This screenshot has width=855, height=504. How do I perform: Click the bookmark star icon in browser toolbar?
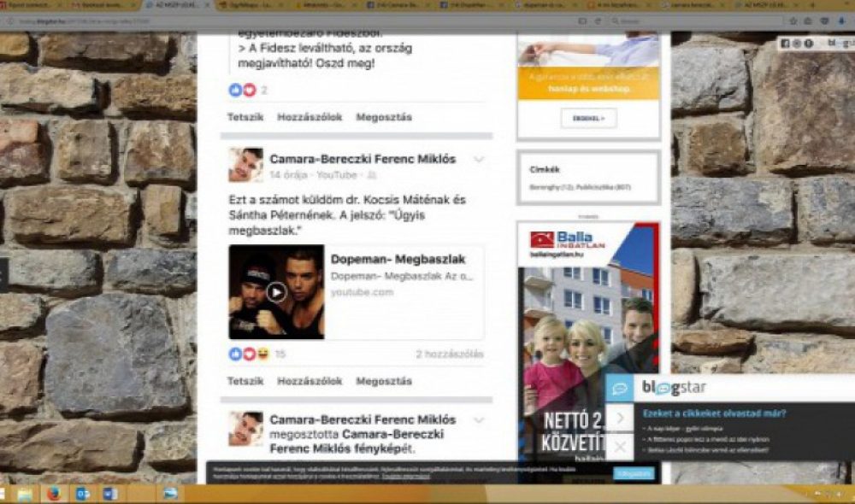tap(793, 21)
